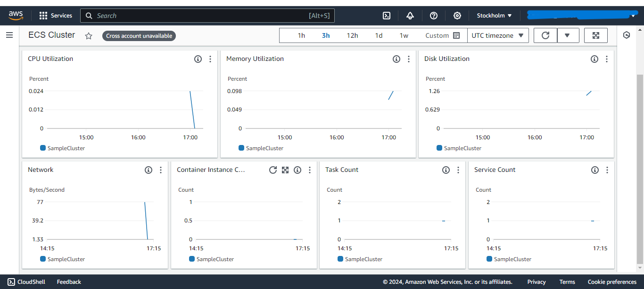Expand the refresh options dropdown arrow
The width and height of the screenshot is (644, 289).
pos(568,35)
